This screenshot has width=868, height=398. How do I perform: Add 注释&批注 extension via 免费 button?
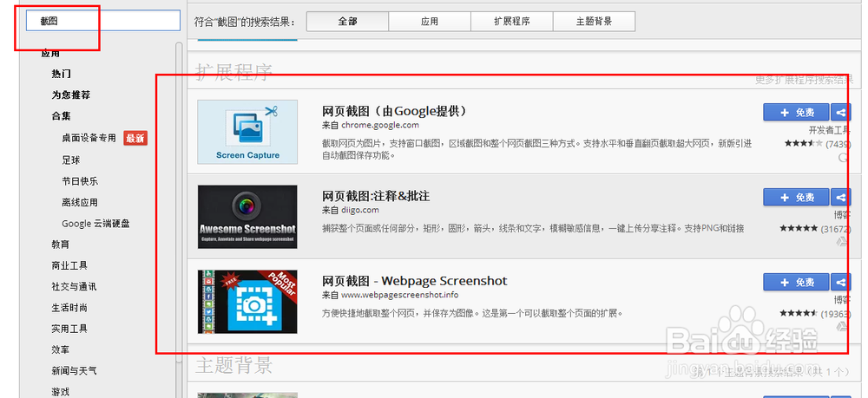pyautogui.click(x=796, y=198)
